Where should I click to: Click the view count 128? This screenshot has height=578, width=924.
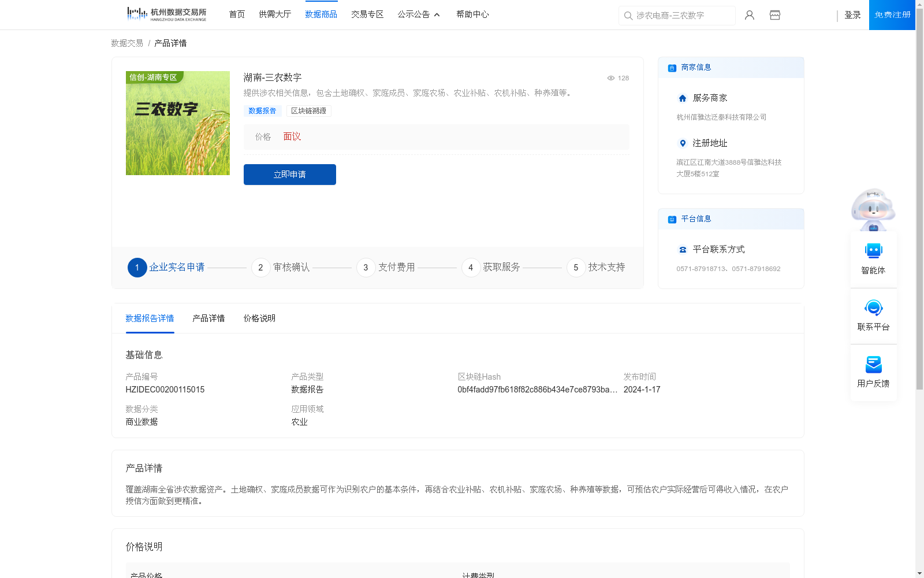coord(623,78)
